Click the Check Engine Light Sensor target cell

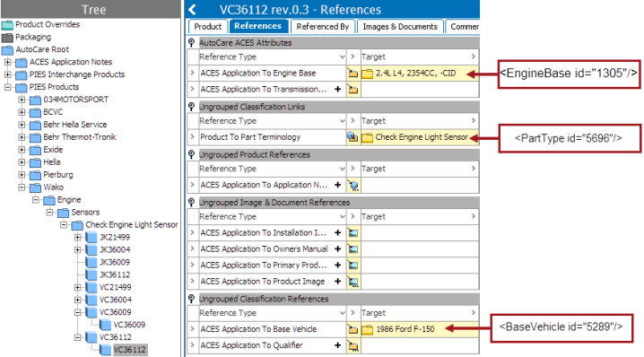point(420,137)
